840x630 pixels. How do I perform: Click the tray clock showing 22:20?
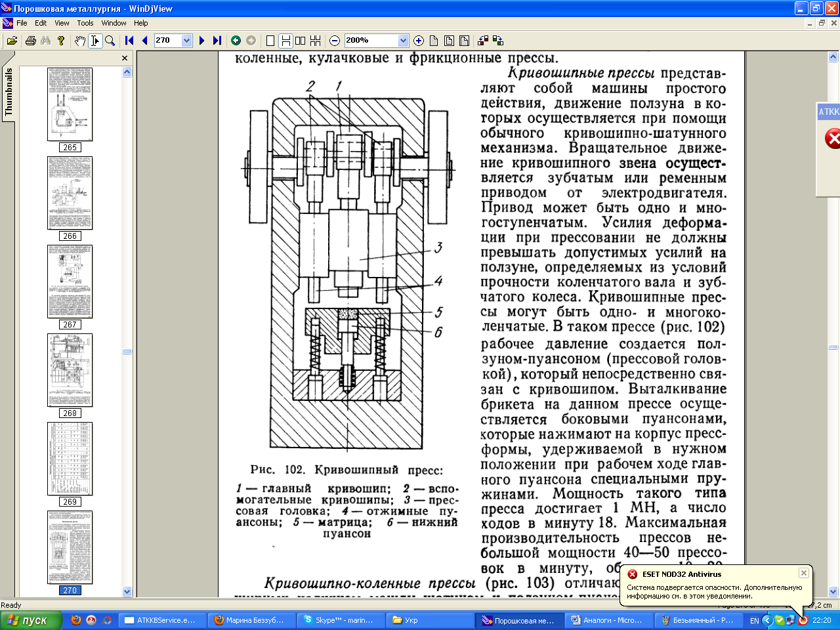tap(822, 620)
